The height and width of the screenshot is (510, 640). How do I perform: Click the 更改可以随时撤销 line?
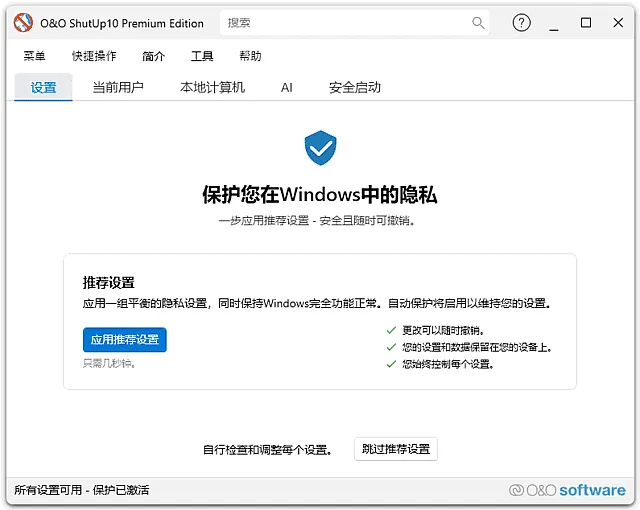443,330
